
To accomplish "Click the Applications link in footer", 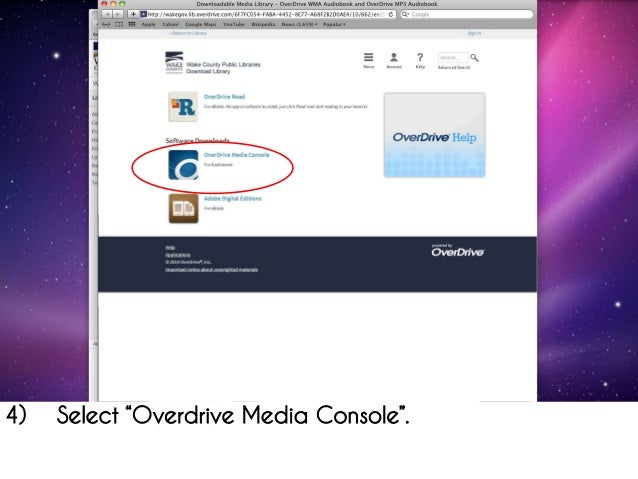I will pyautogui.click(x=178, y=255).
